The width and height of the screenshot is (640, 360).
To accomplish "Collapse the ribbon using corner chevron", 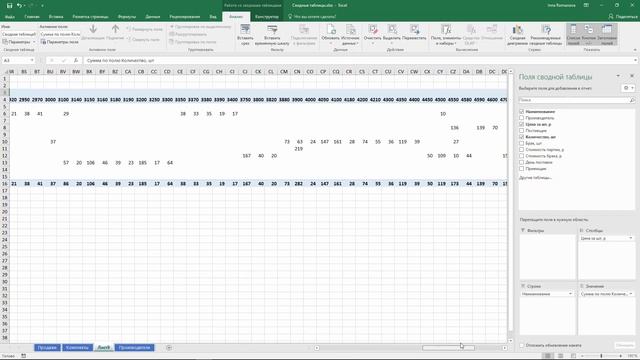I will (635, 50).
